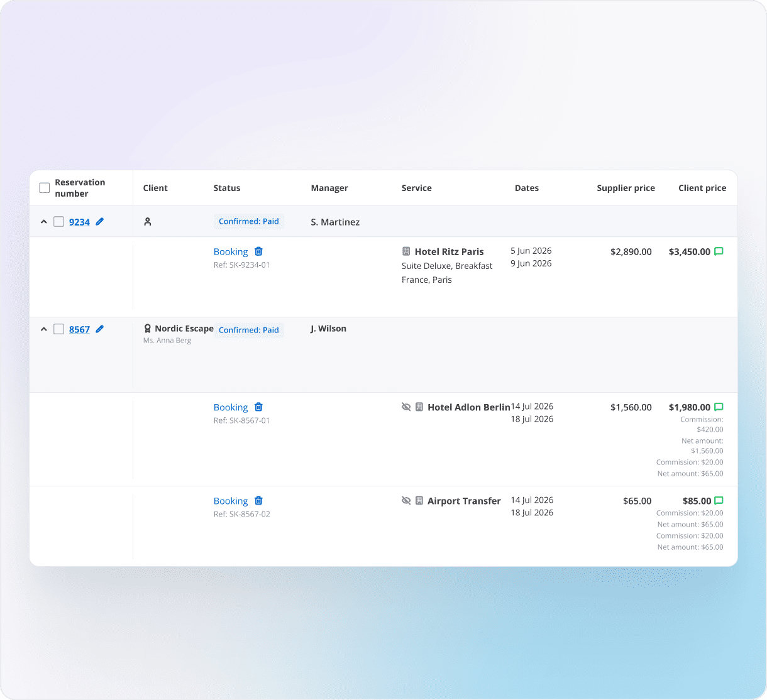Screen dimensions: 767x700
Task: Open the reservation number 8567 link
Action: pyautogui.click(x=79, y=329)
